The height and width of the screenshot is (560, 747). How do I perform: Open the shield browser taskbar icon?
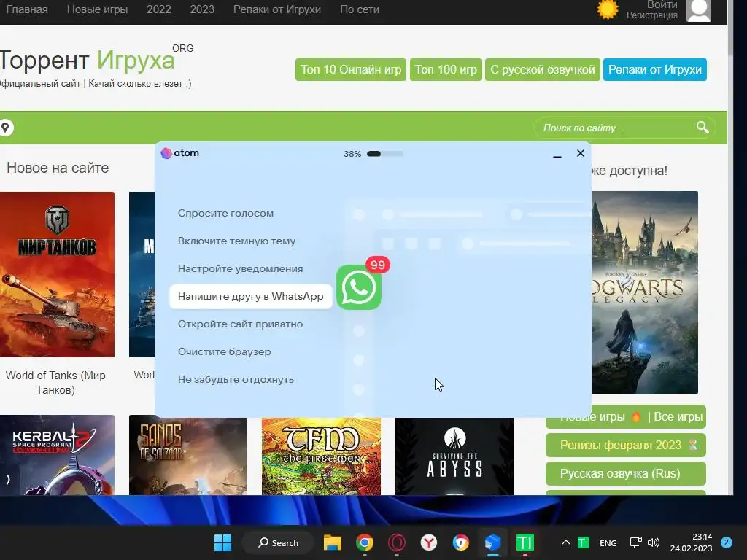(461, 542)
